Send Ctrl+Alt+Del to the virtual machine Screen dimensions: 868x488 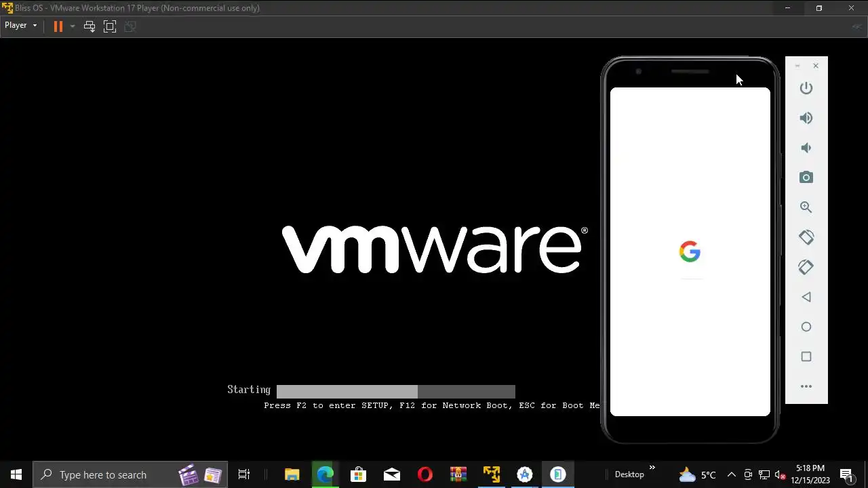coord(89,26)
